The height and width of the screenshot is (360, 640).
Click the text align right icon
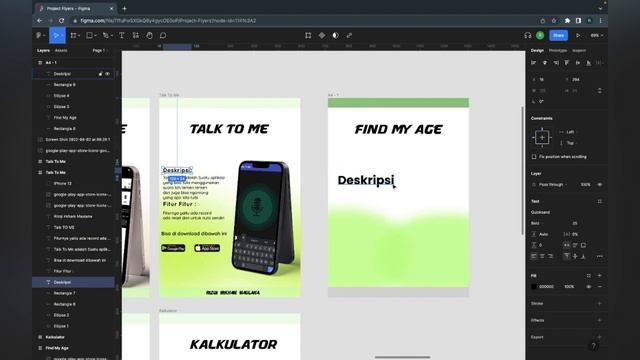pyautogui.click(x=551, y=256)
